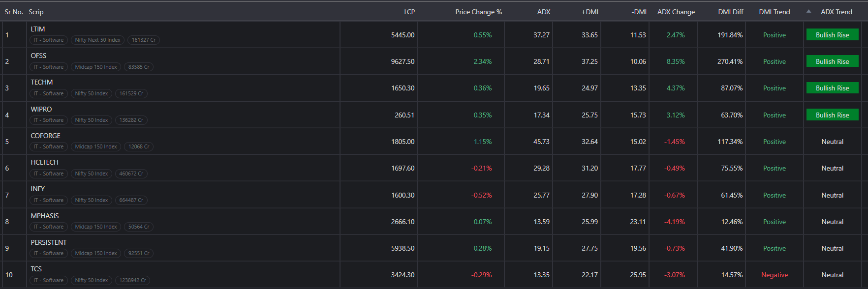Image resolution: width=868 pixels, height=289 pixels.
Task: Sort by the ADX Change column header
Action: (676, 12)
